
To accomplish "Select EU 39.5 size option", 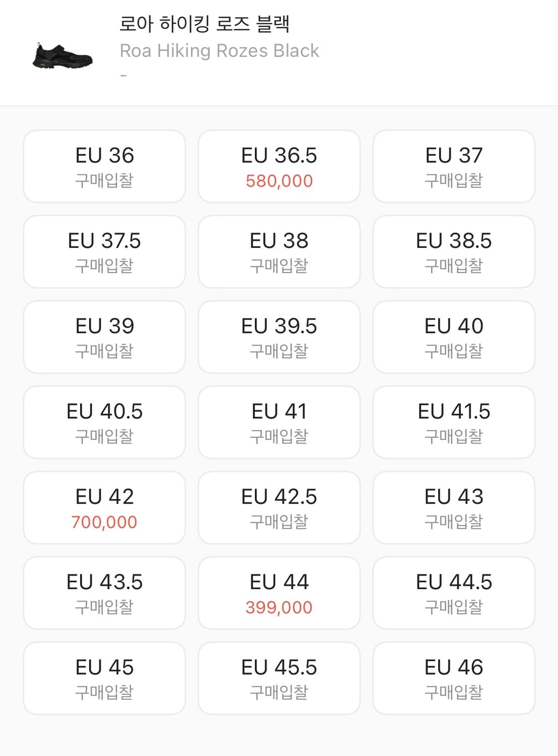I will pyautogui.click(x=279, y=337).
